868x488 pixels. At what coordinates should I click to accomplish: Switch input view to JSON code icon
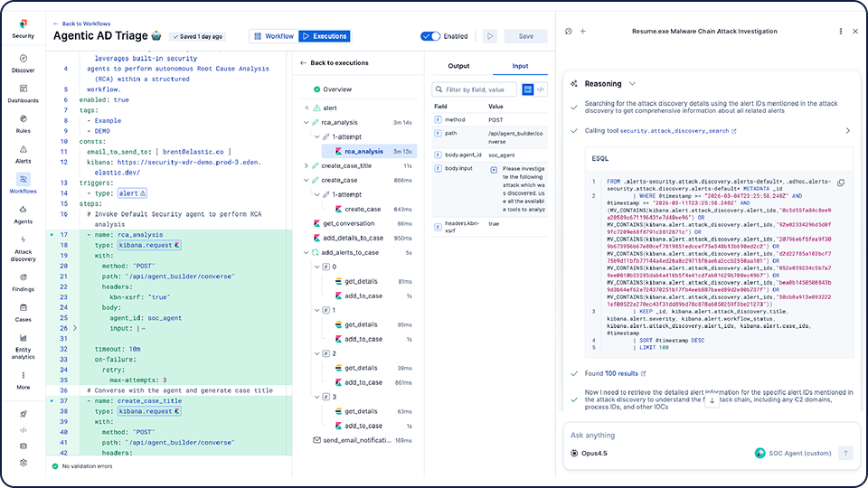click(x=542, y=89)
